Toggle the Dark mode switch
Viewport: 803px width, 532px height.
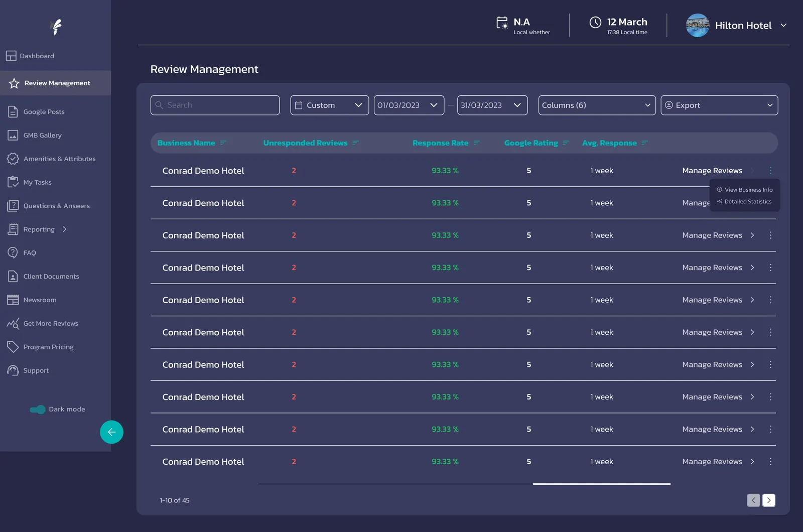coord(38,410)
